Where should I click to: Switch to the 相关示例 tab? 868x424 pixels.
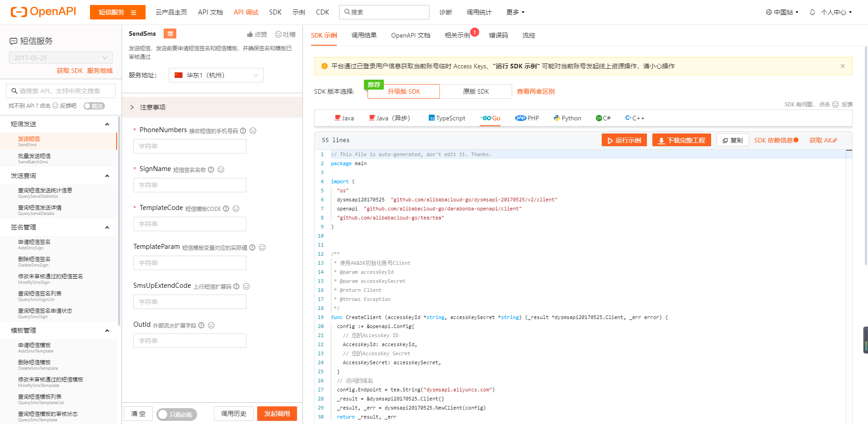pyautogui.click(x=457, y=35)
